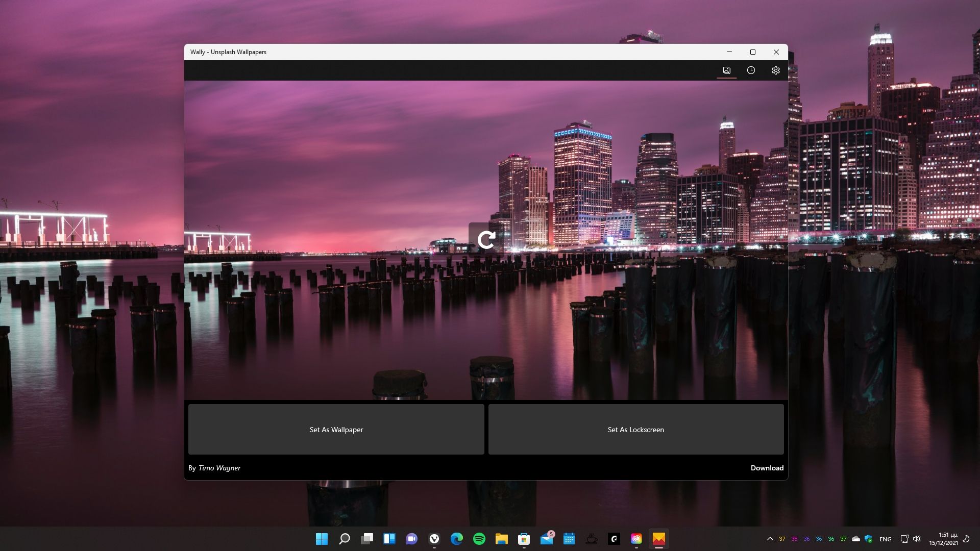Click the refresh wallpaper icon
Image resolution: width=980 pixels, height=551 pixels.
pyautogui.click(x=486, y=240)
